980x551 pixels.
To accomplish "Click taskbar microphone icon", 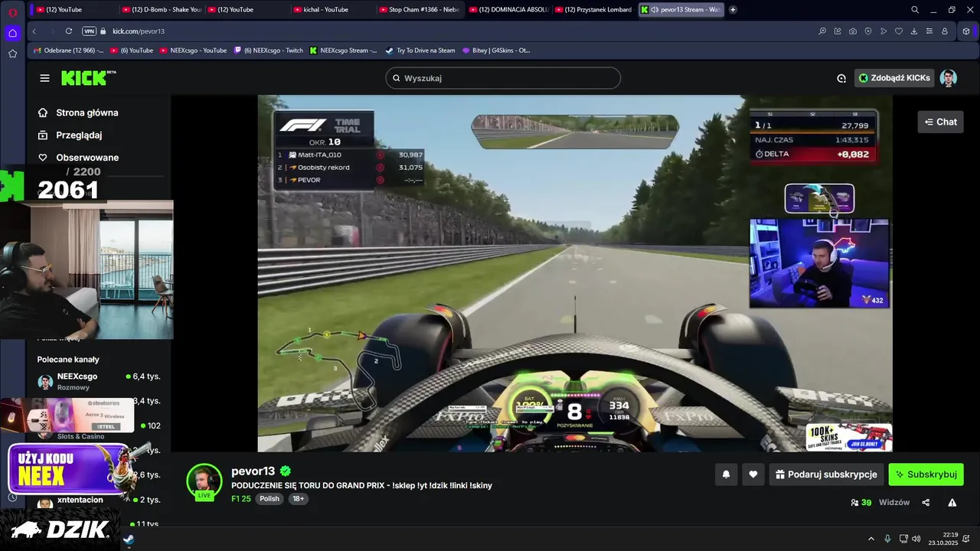I will click(x=887, y=539).
